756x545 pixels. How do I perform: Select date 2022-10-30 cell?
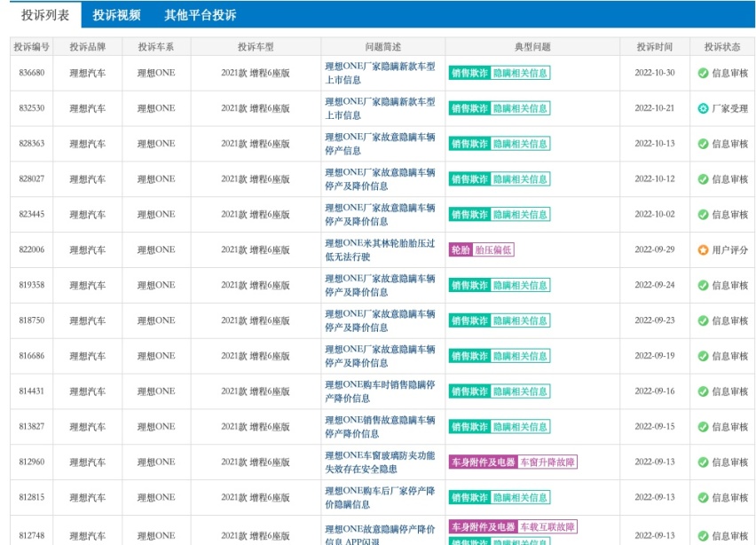click(x=654, y=73)
